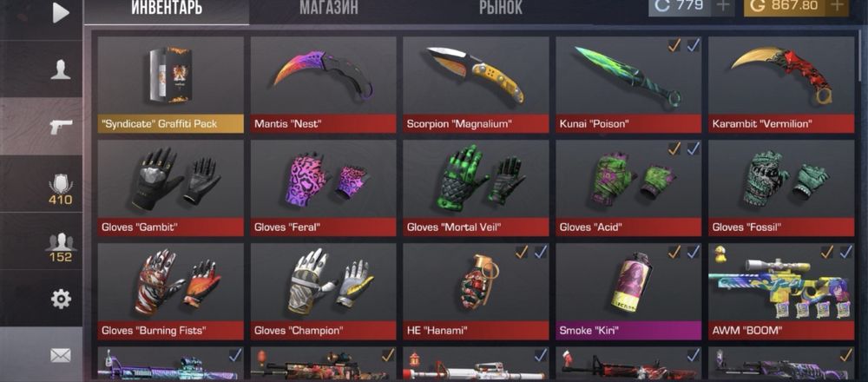
Task: Select the Karambit "Vermilion" knife
Action: pyautogui.click(x=781, y=85)
